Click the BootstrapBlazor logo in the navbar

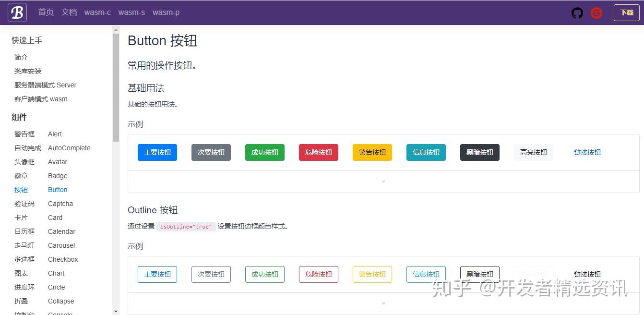(17, 12)
